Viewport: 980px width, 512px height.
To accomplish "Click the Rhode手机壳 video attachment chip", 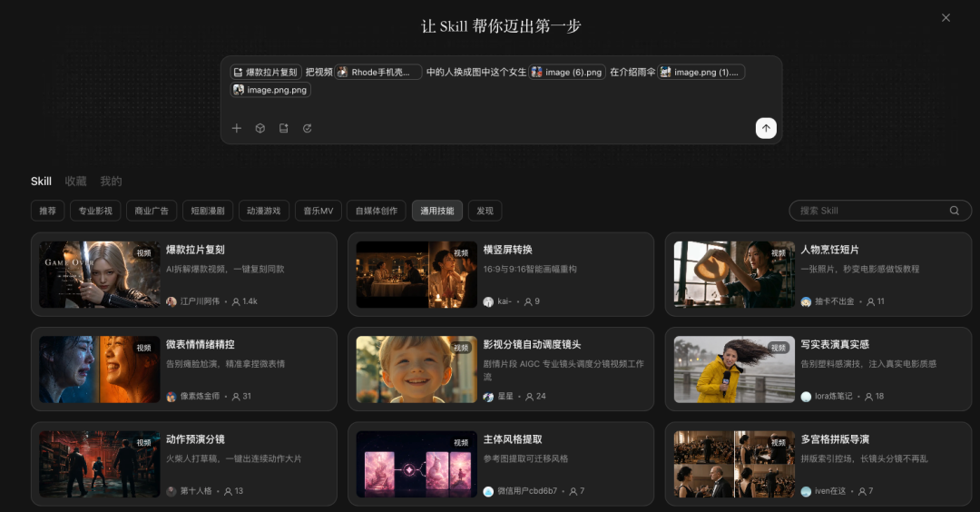I will point(378,72).
